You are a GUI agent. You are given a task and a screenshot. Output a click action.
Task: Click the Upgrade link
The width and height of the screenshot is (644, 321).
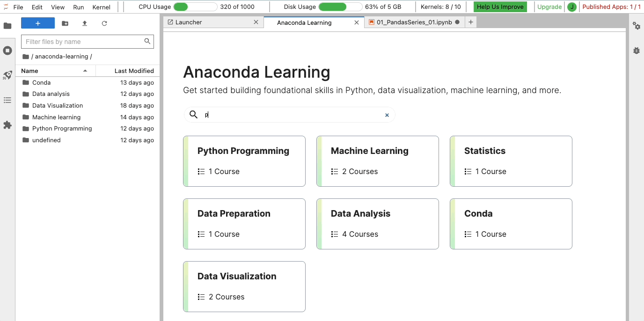coord(549,7)
